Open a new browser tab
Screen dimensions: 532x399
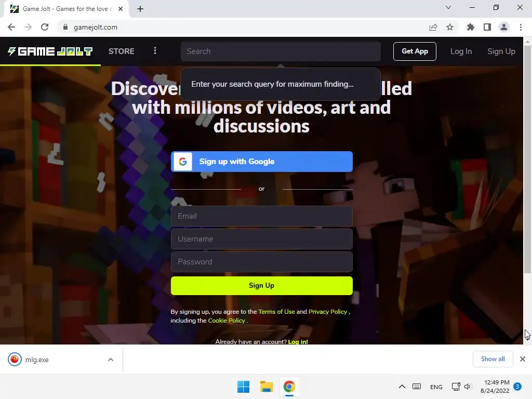140,9
